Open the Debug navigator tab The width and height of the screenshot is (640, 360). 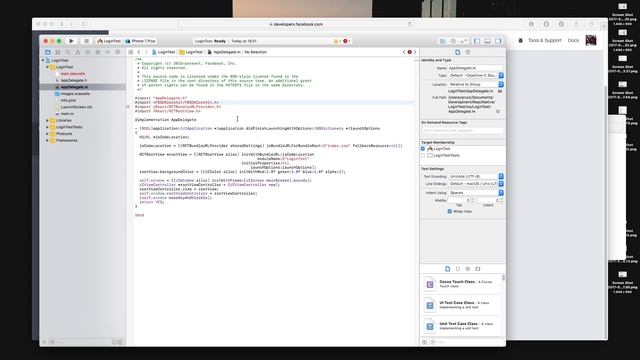98,52
